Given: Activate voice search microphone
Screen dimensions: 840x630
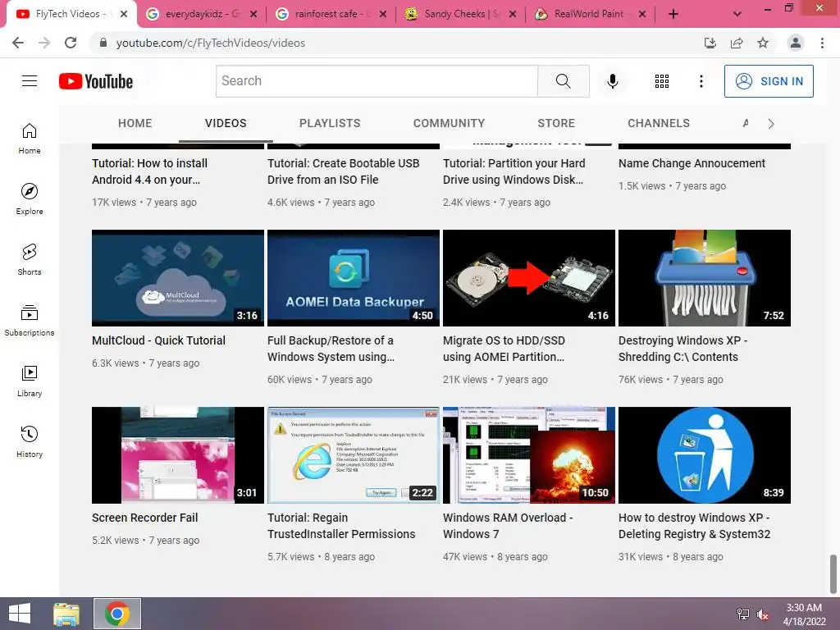Looking at the screenshot, I should (x=612, y=81).
